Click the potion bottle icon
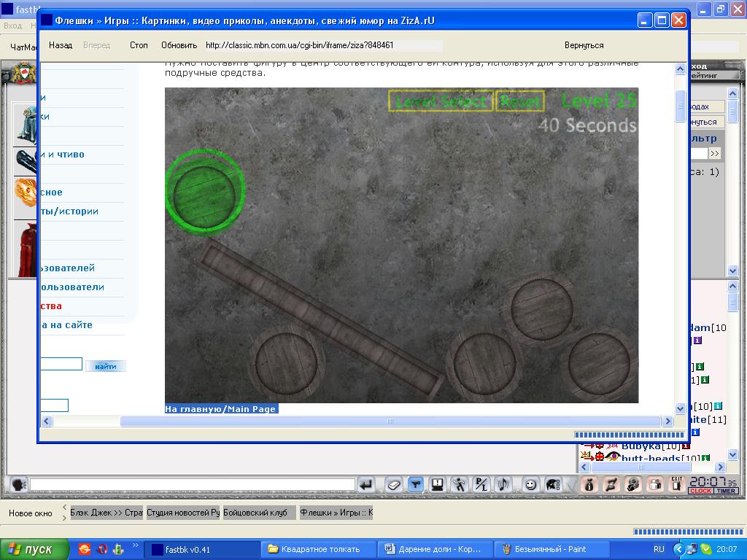This screenshot has width=747, height=560. [589, 485]
